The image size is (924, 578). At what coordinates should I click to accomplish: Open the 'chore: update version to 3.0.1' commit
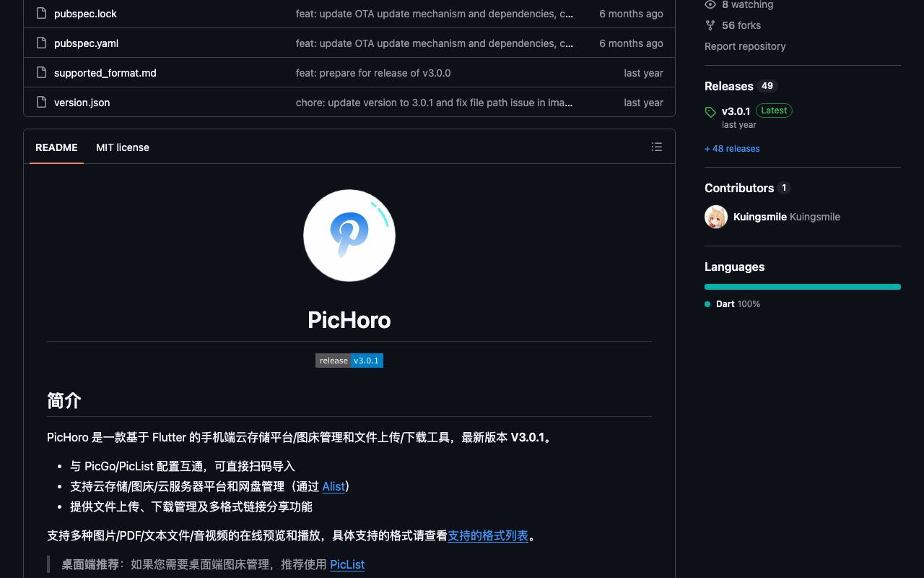pyautogui.click(x=435, y=103)
